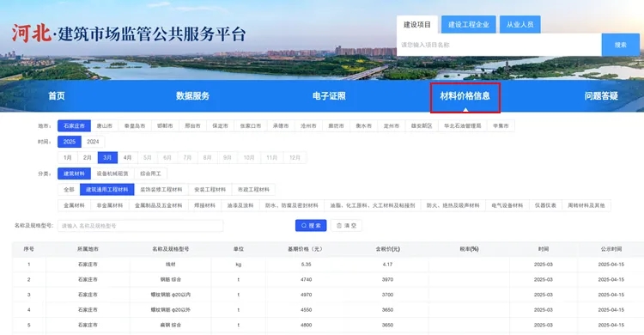
Task: Open the 问题答疑 navigation item
Action: tap(601, 95)
